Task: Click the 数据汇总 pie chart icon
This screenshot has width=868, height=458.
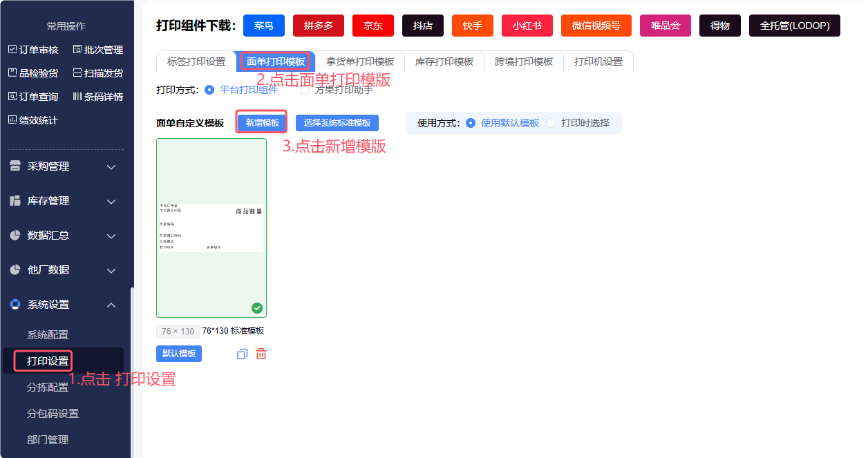Action: [x=15, y=236]
